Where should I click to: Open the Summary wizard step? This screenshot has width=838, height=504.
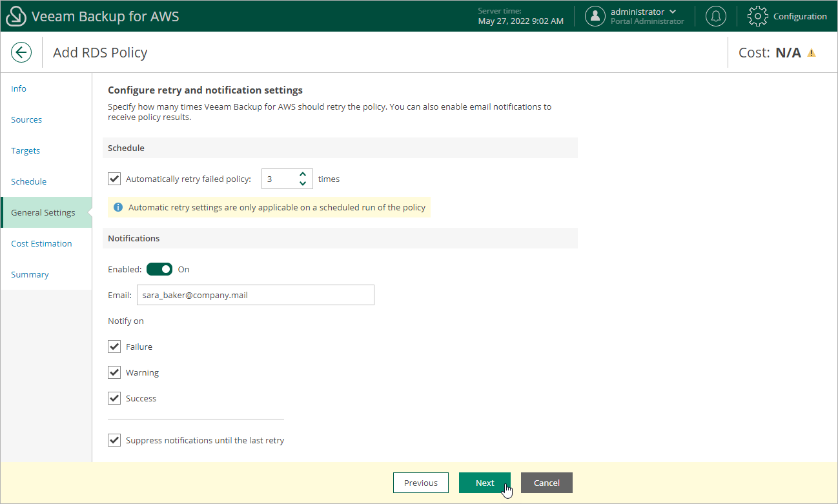point(30,274)
